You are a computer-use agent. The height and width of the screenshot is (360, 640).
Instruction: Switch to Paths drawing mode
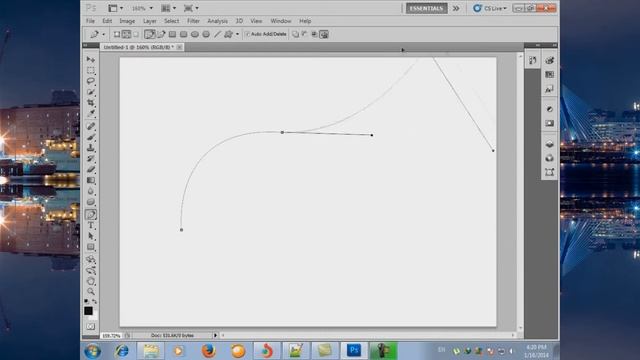pos(127,34)
